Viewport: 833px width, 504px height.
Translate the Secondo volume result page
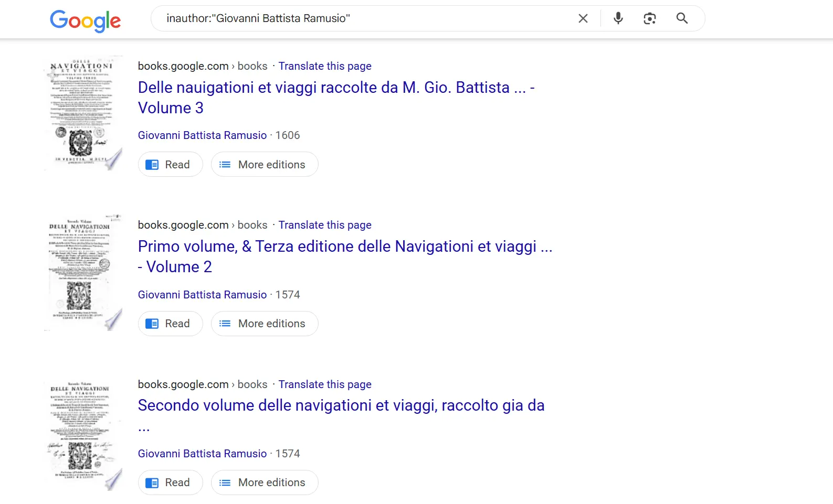[325, 384]
